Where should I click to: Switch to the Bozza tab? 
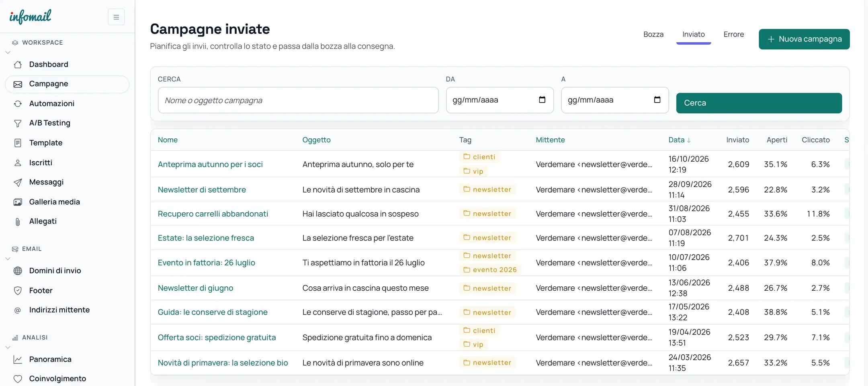click(x=653, y=35)
